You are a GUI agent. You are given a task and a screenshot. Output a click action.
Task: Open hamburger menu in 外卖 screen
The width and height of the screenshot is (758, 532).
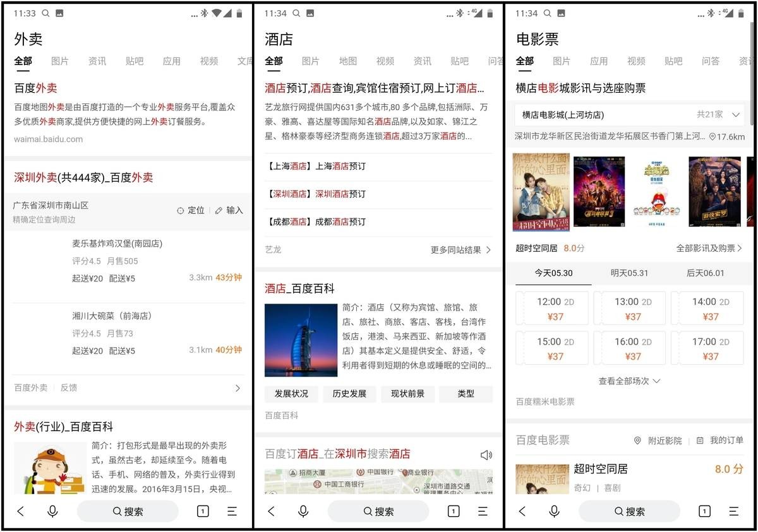[x=232, y=511]
